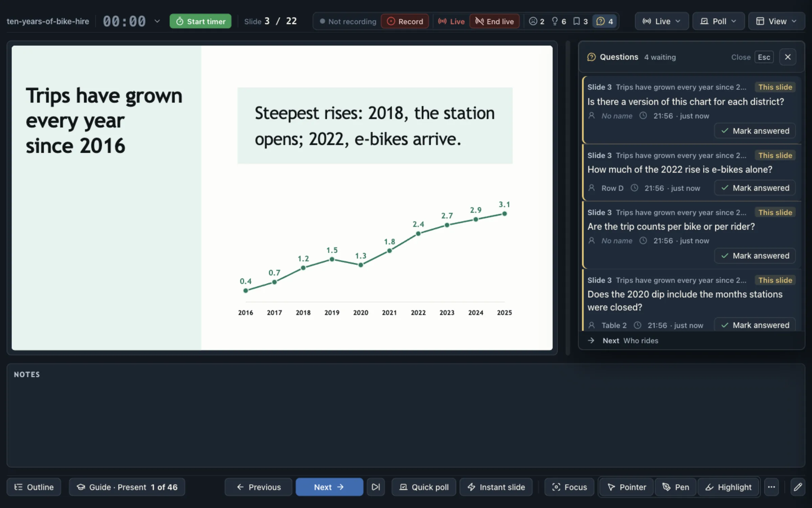Toggle the questions panel counter showing 4
The height and width of the screenshot is (508, 812).
coord(605,21)
